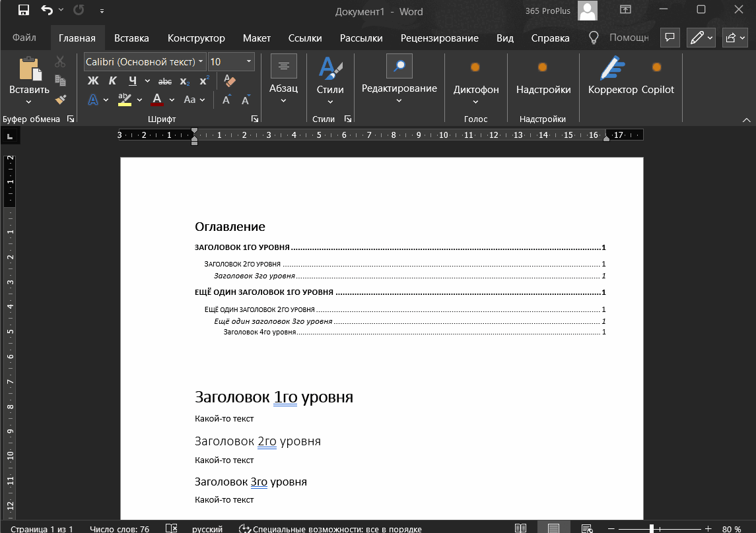Apply superscript formatting
Viewport: 756px width, 533px height.
(x=204, y=80)
